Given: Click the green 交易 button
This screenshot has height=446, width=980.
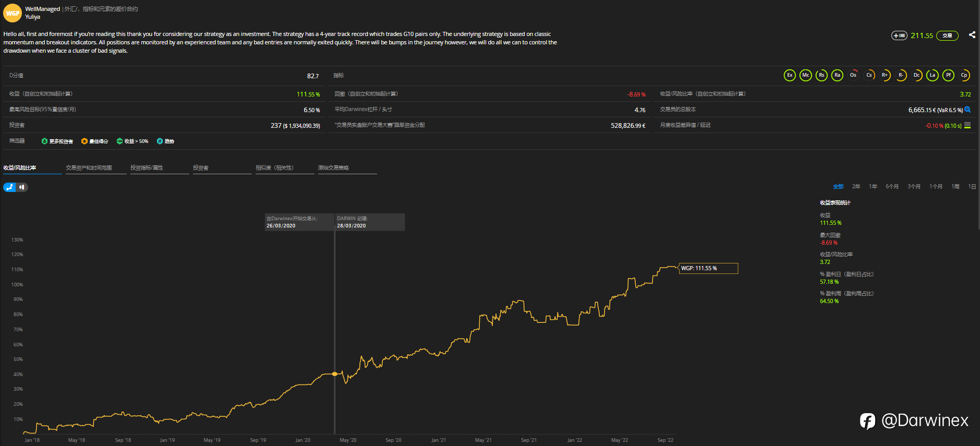Looking at the screenshot, I should click(x=947, y=35).
